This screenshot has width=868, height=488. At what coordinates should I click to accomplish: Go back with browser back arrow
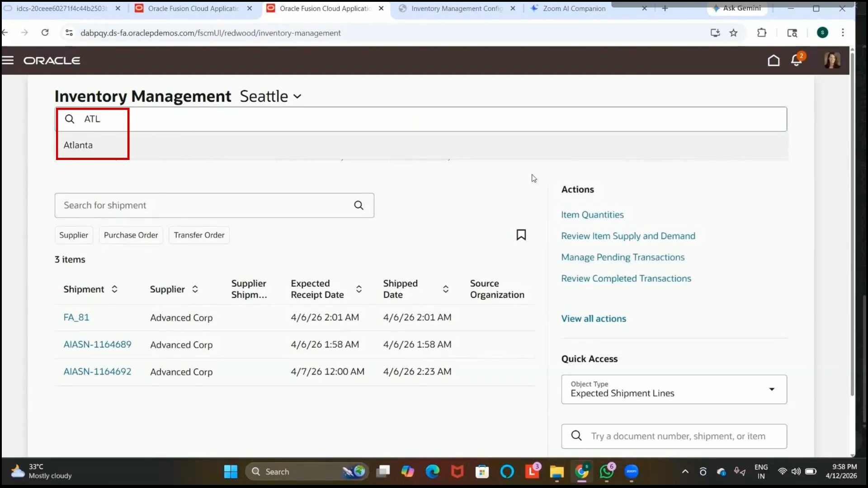[x=5, y=33]
